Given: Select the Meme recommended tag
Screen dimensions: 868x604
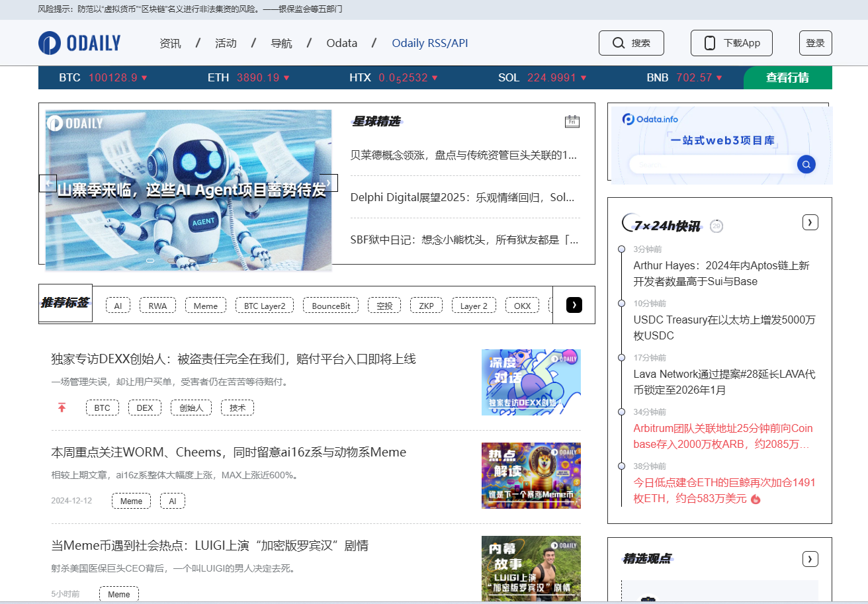Looking at the screenshot, I should [205, 305].
